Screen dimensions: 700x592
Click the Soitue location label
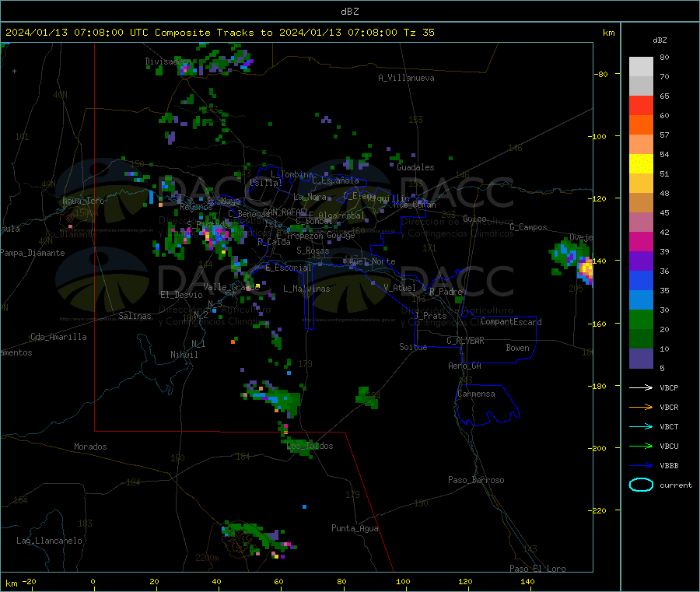click(413, 347)
